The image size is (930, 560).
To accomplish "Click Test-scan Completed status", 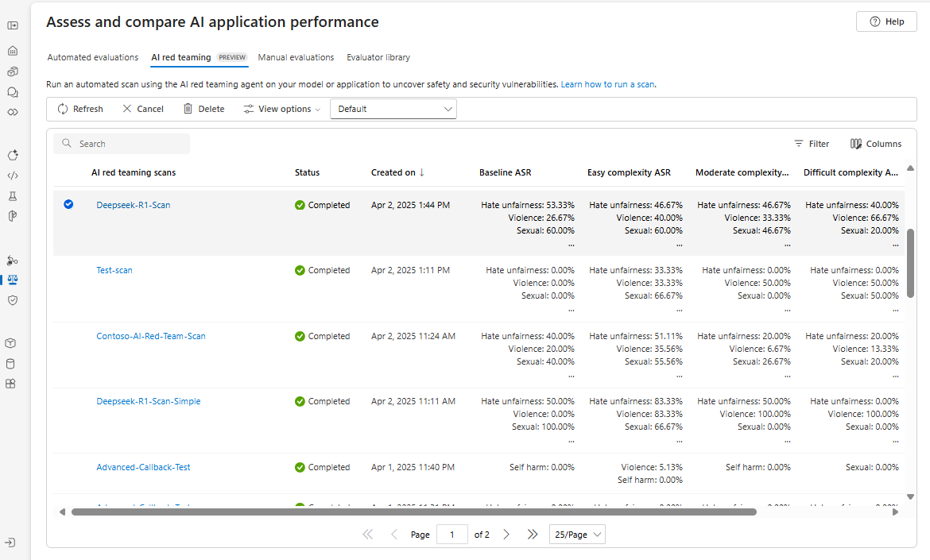I will tap(323, 270).
